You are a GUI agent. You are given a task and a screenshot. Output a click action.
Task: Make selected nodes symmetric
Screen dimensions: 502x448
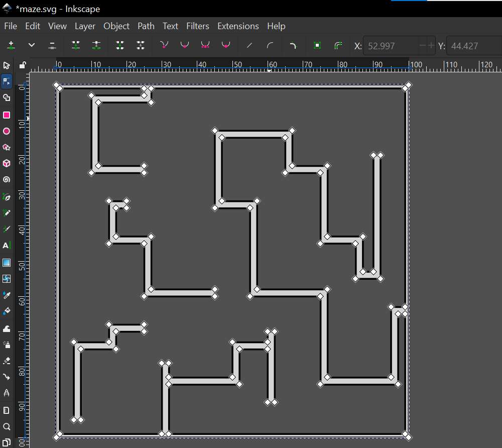(x=205, y=46)
